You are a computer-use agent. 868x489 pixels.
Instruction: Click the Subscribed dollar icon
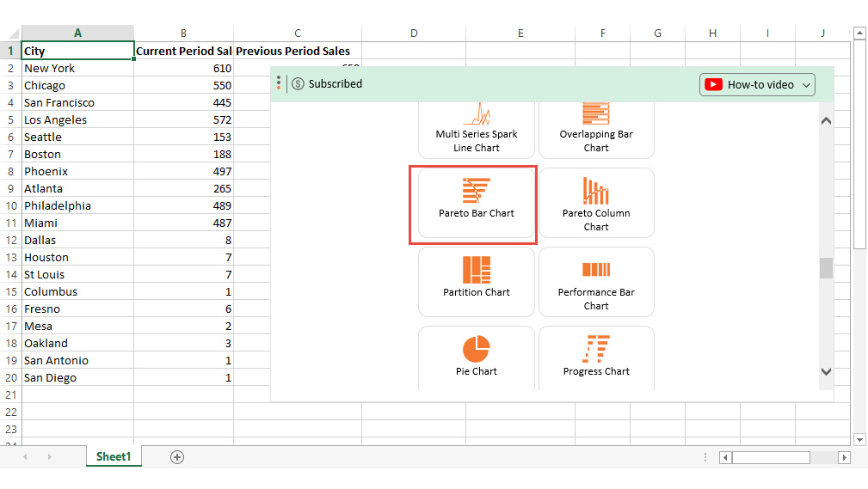pyautogui.click(x=298, y=83)
